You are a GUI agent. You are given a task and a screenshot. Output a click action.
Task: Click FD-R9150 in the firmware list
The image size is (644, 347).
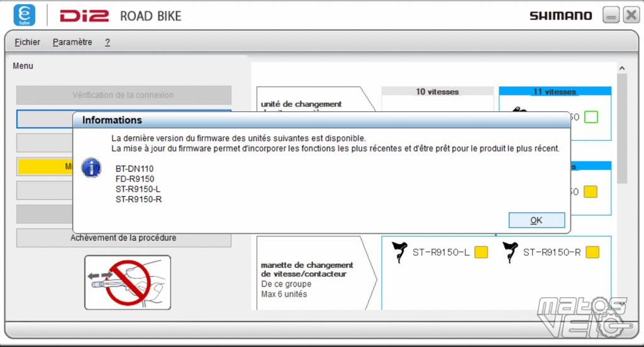tap(135, 179)
